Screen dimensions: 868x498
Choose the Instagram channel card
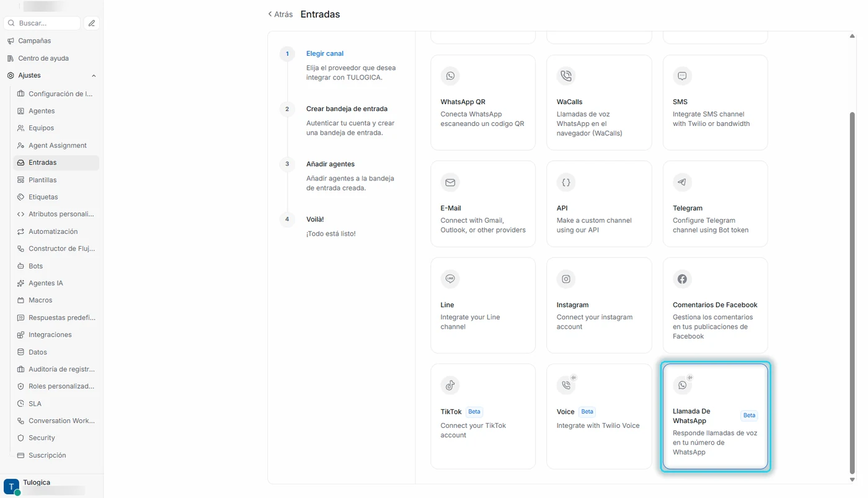point(599,305)
